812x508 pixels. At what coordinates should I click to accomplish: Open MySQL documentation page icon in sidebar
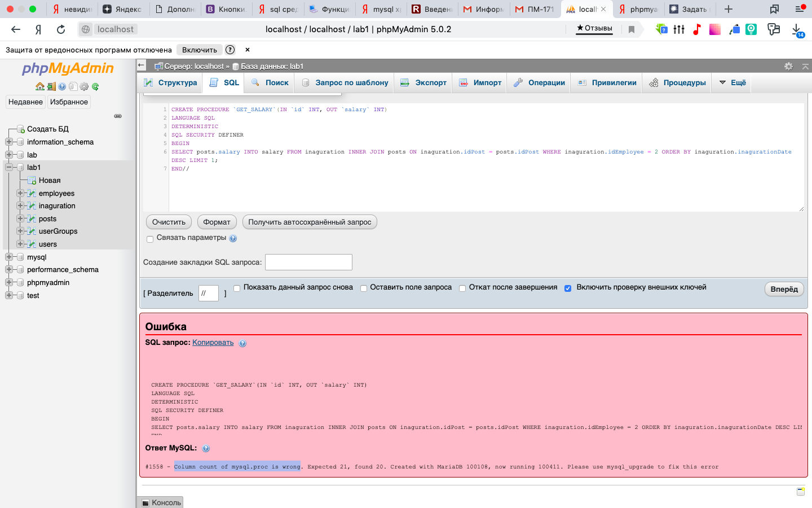(x=73, y=86)
